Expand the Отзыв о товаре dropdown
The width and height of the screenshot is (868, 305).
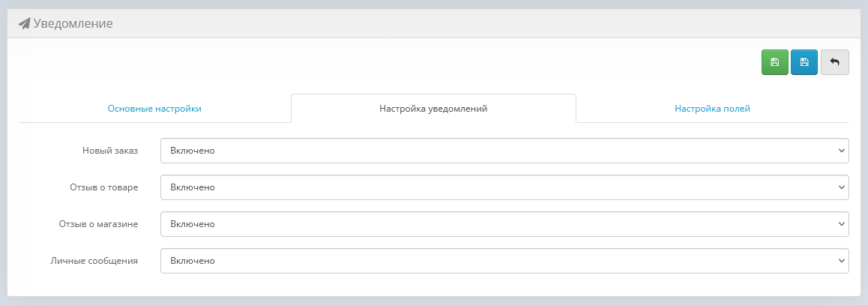click(x=504, y=187)
